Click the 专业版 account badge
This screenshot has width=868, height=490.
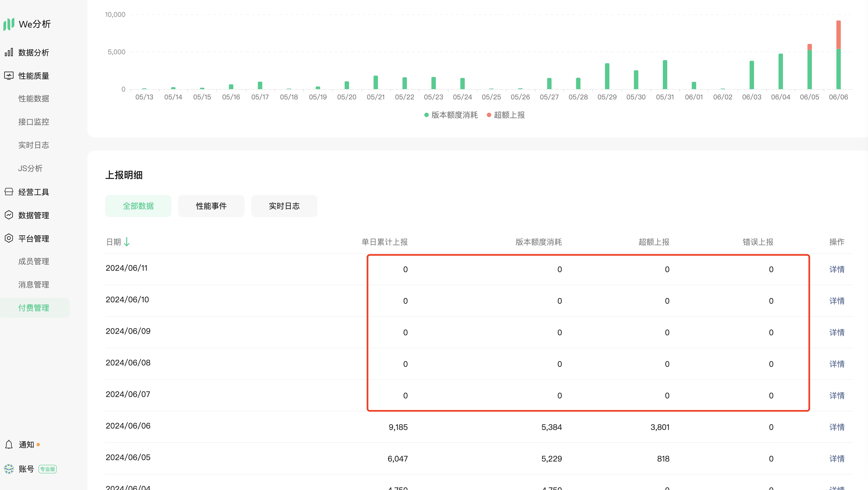48,469
